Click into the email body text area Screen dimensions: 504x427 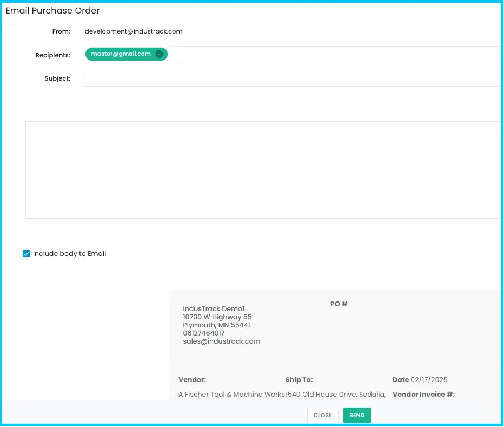point(263,170)
